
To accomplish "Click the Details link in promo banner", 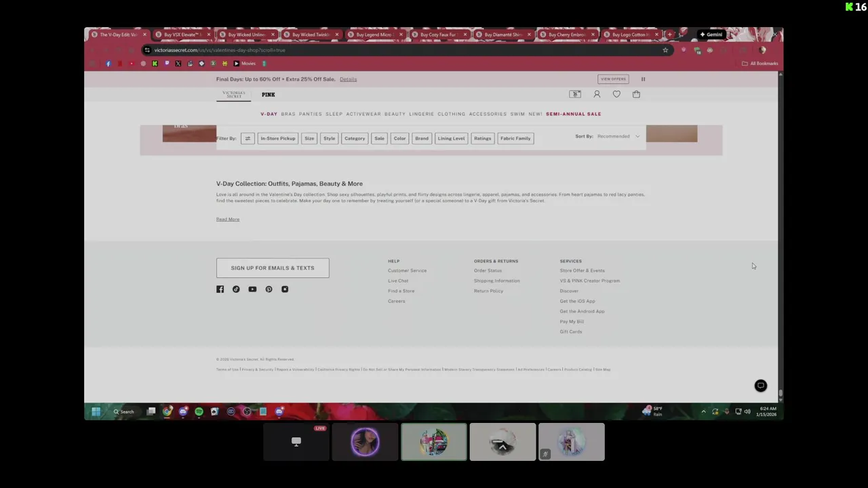I will point(349,79).
